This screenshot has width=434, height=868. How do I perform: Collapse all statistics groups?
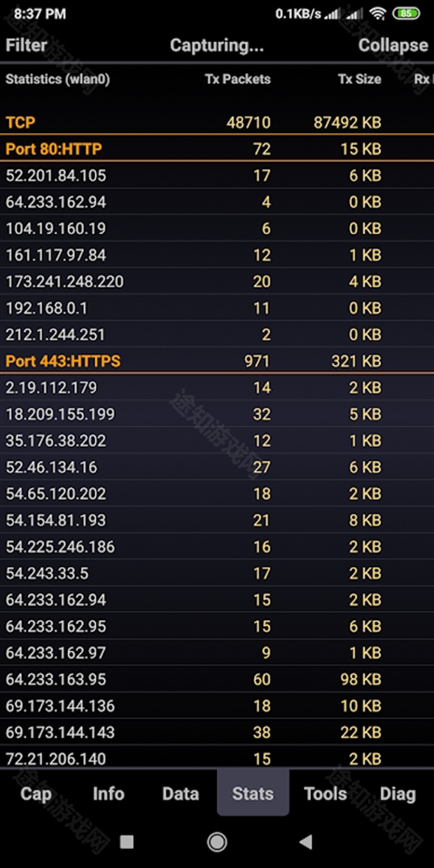pos(393,45)
